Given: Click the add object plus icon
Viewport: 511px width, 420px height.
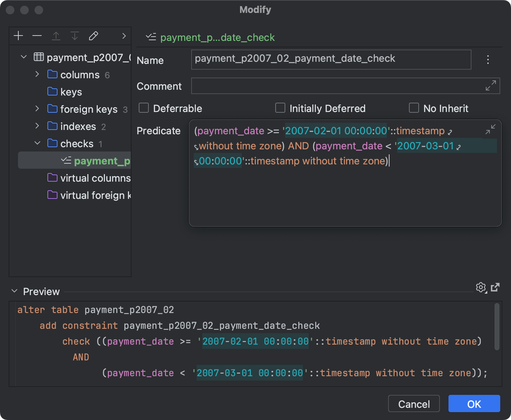Looking at the screenshot, I should pyautogui.click(x=18, y=36).
